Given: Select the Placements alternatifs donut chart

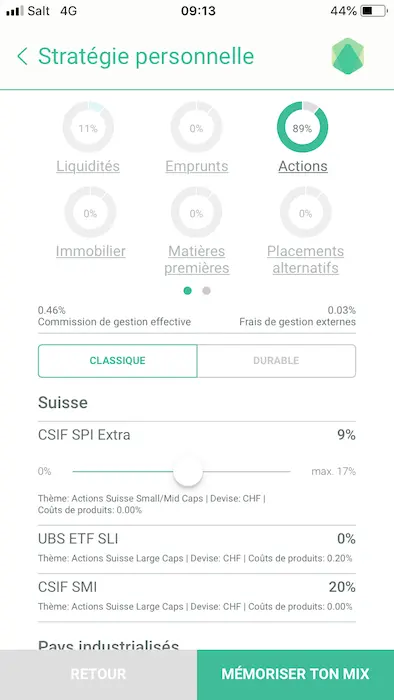Looking at the screenshot, I should tap(305, 212).
